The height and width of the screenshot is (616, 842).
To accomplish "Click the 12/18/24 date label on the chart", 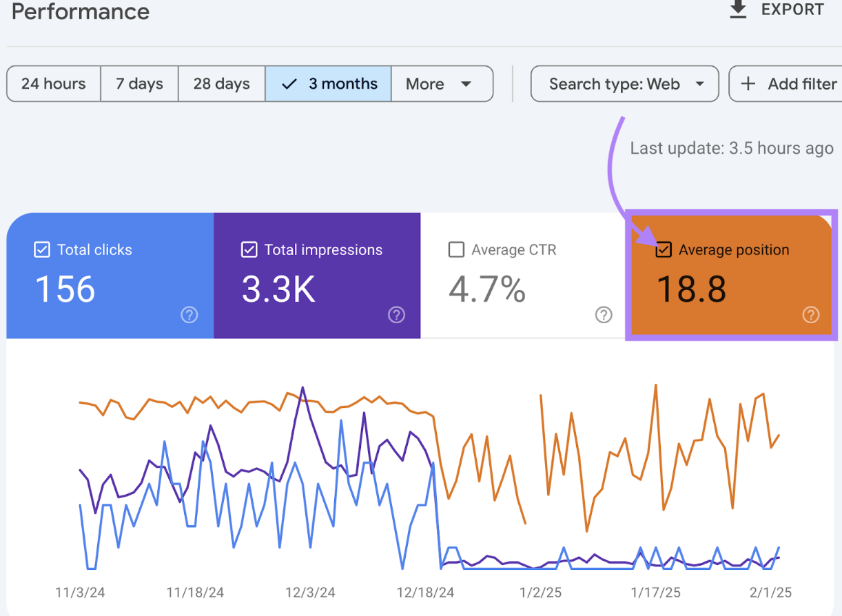I will pyautogui.click(x=425, y=592).
